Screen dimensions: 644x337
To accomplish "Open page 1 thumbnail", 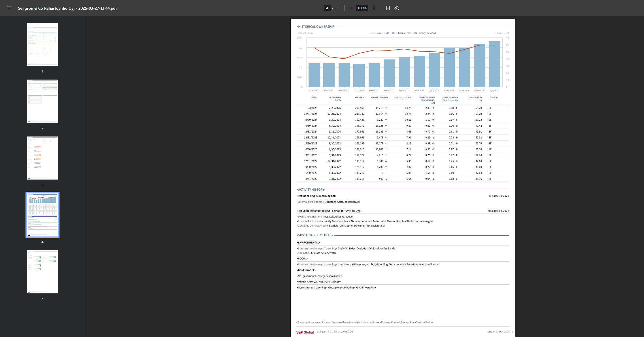I will click(x=42, y=44).
